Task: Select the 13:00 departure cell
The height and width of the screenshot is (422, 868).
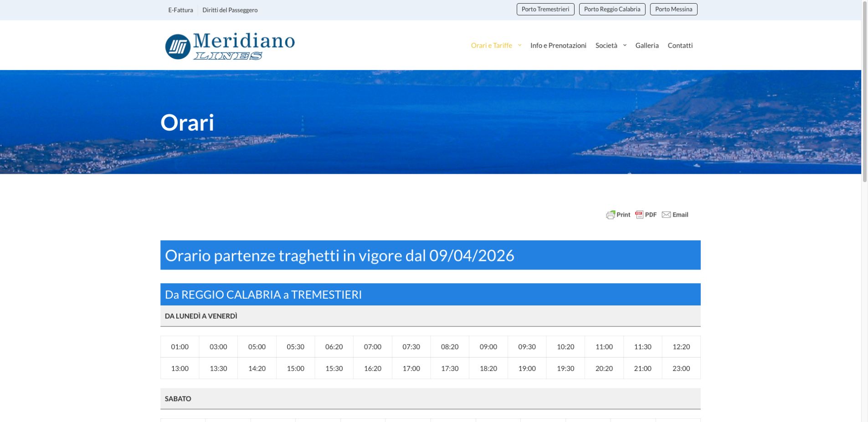Action: 180,368
